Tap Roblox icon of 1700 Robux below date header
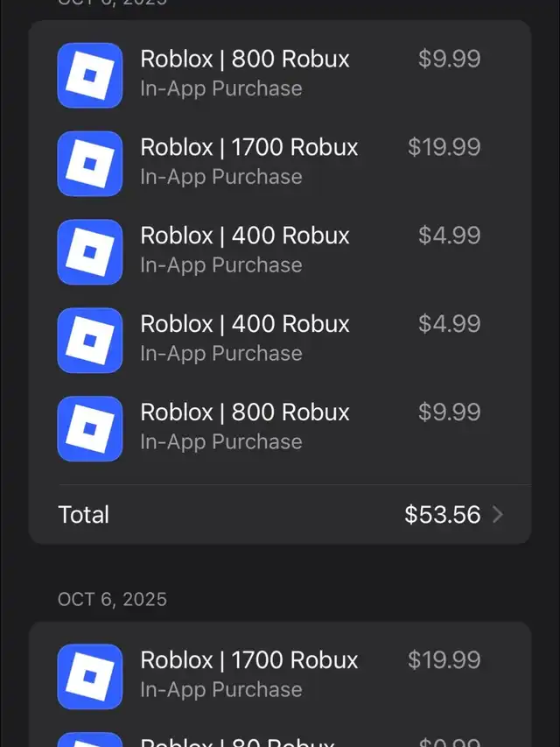The height and width of the screenshot is (747, 560). [x=89, y=677]
